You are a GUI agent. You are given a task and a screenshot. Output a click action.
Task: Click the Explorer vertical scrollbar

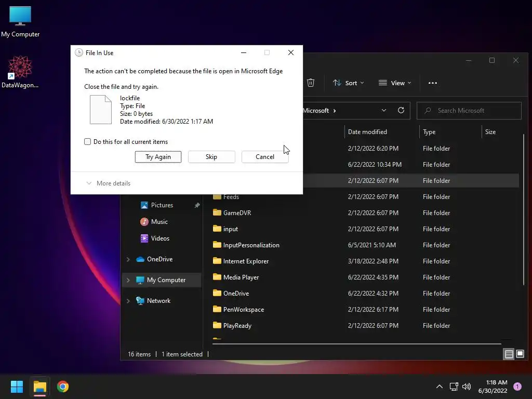524,210
